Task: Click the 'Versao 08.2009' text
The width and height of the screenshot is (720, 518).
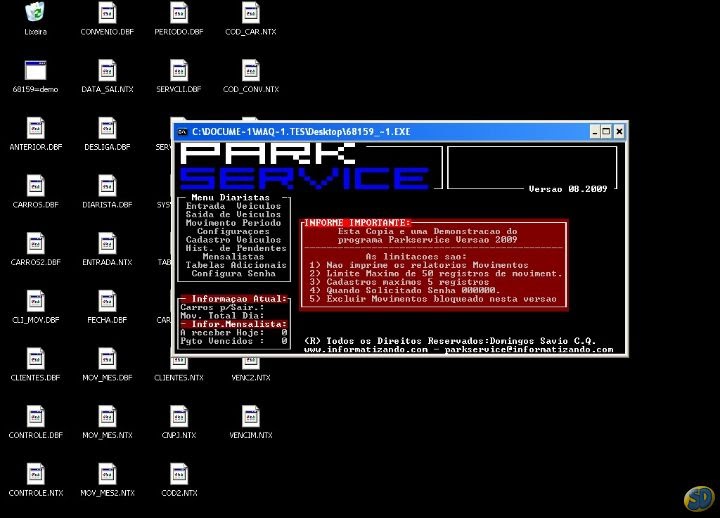Action: pyautogui.click(x=568, y=189)
